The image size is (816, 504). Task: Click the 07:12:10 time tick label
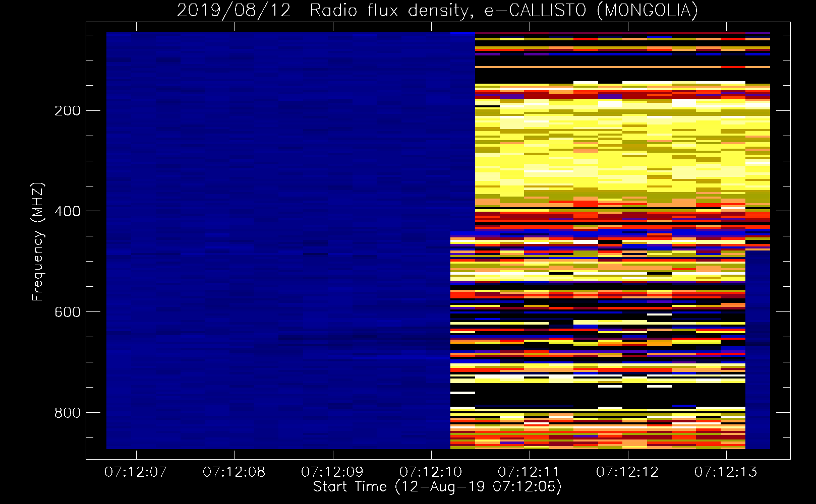tap(431, 472)
